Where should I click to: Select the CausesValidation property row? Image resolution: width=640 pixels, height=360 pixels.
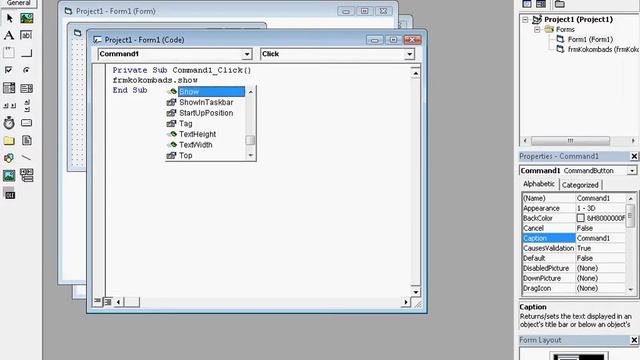coord(573,248)
